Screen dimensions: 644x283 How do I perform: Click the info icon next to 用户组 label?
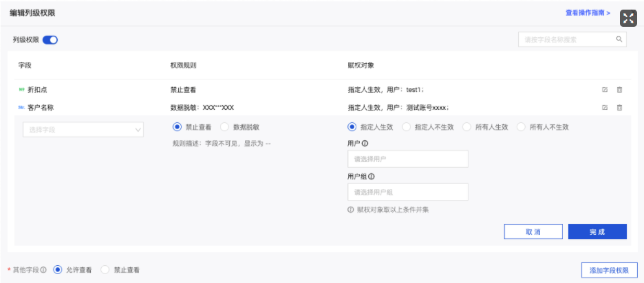pos(372,177)
